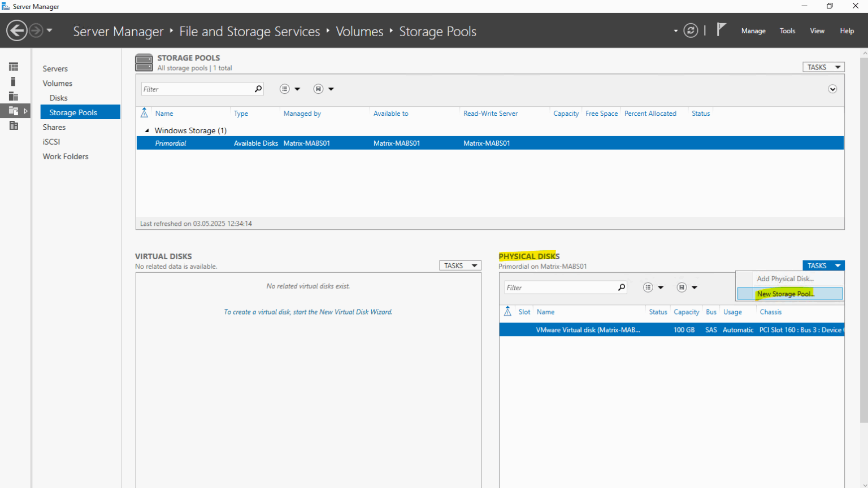Image resolution: width=868 pixels, height=488 pixels.
Task: Choose New Storage Pool from menu
Action: point(785,294)
